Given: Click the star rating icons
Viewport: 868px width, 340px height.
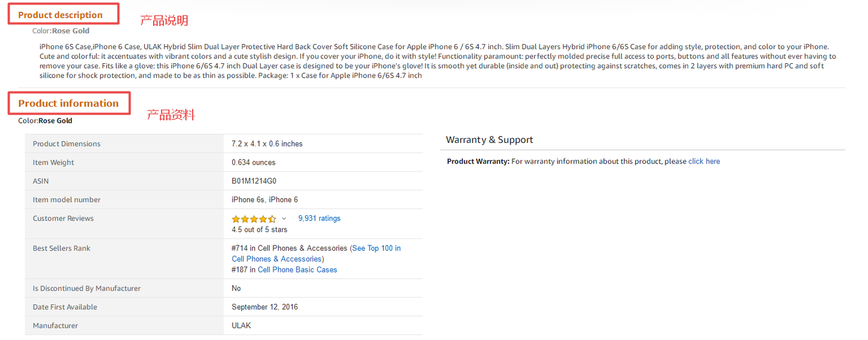Looking at the screenshot, I should 254,219.
